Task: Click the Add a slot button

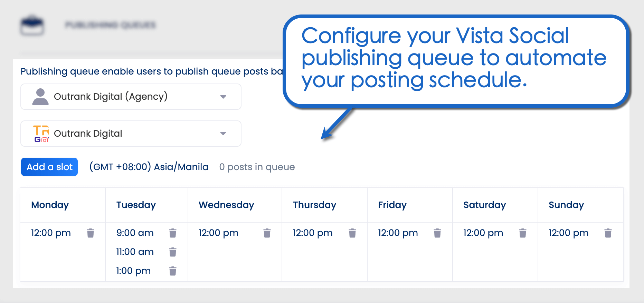Action: coord(49,167)
